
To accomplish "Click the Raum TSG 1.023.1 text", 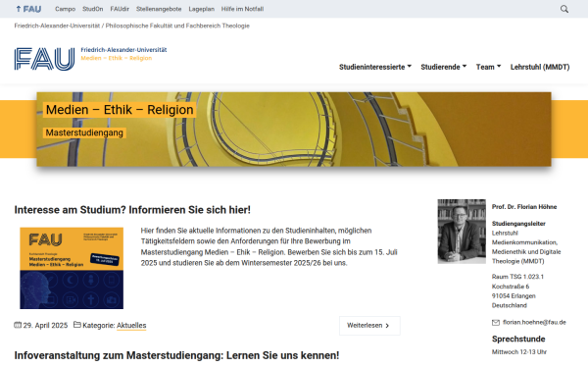I will point(517,277).
